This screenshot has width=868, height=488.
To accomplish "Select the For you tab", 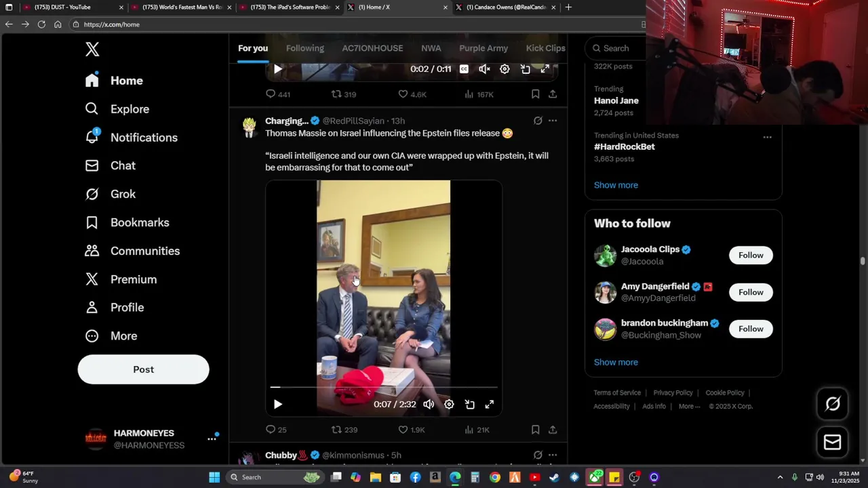I will [x=253, y=48].
